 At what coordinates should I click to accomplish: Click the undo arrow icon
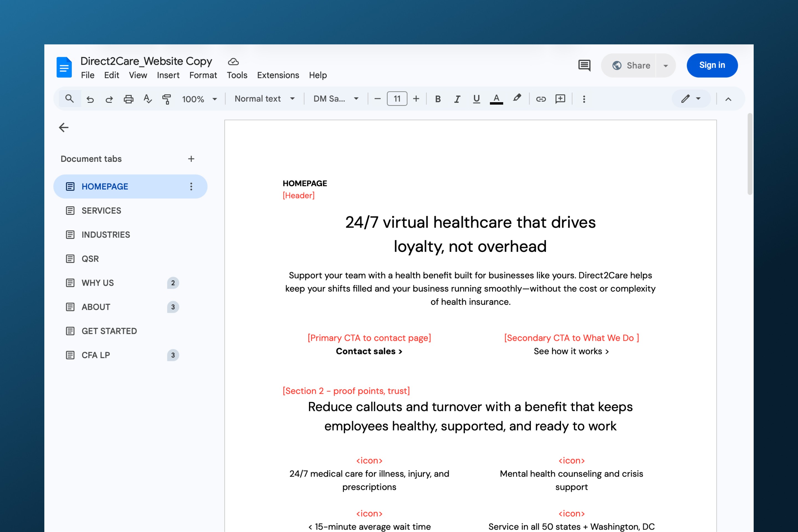90,99
